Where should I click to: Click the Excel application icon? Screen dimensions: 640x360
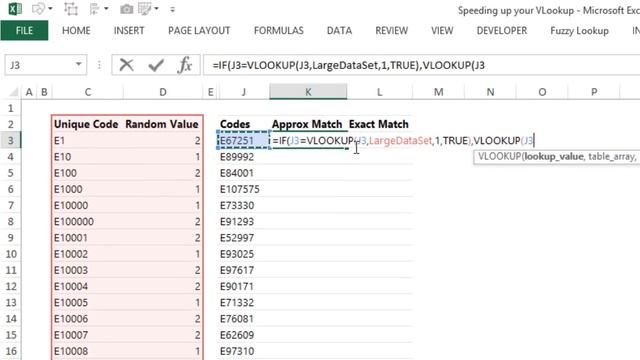(x=15, y=9)
